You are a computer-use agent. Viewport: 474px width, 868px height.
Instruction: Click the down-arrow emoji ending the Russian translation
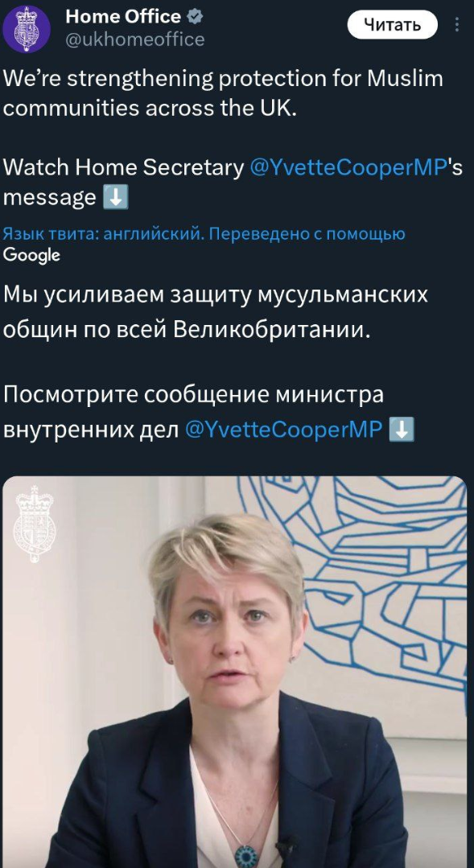pos(402,430)
